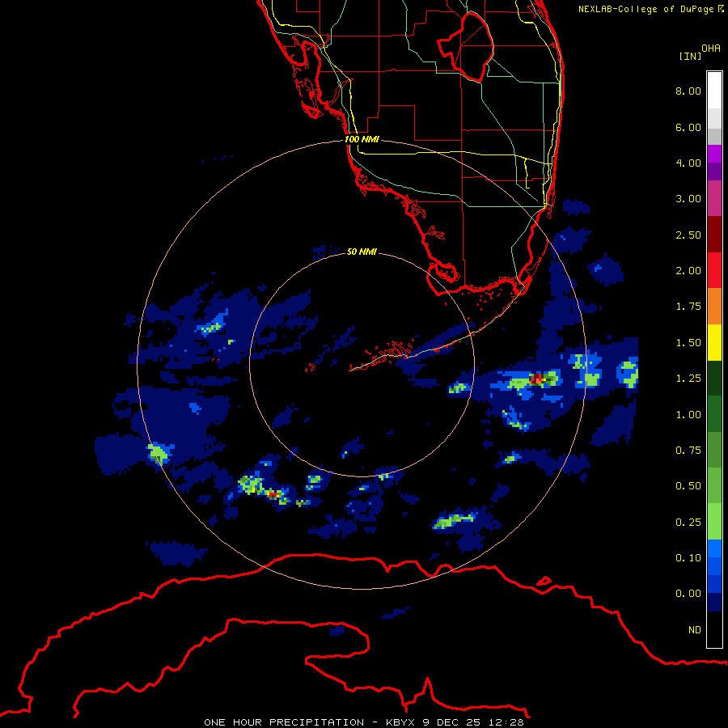Pick the darkest green 1.25 legend swatch
Image resolution: width=728 pixels, height=728 pixels.
coord(714,378)
